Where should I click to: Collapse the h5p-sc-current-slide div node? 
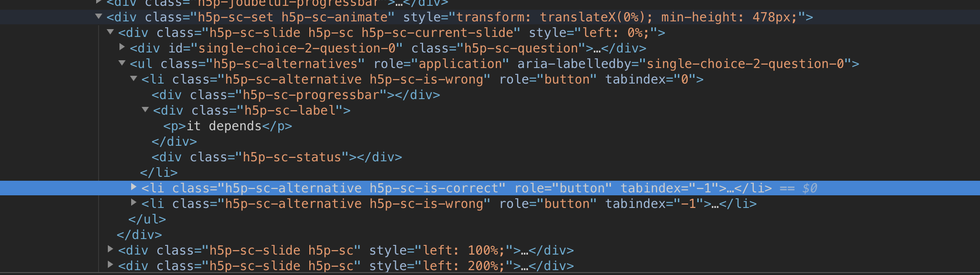(110, 32)
